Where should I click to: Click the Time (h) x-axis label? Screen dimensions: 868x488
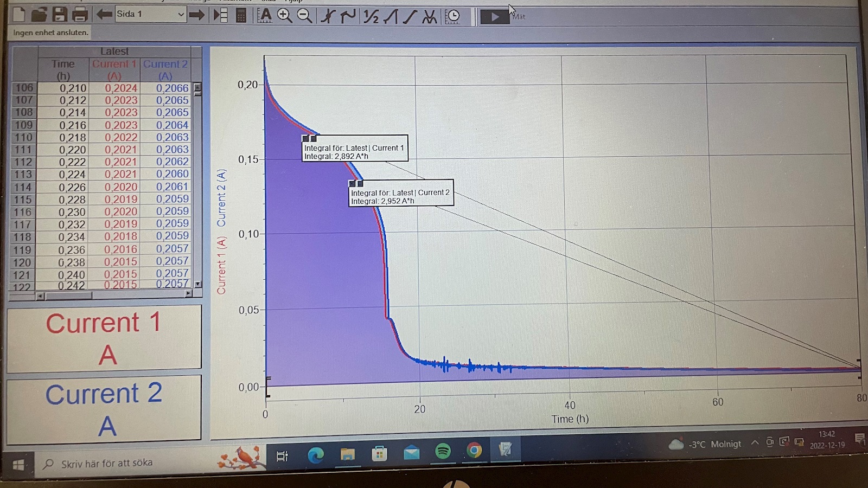pyautogui.click(x=570, y=419)
